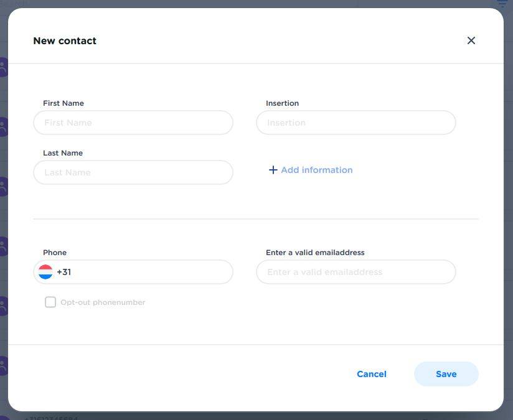This screenshot has width=513, height=420.
Task: Click the First Name field label
Action: point(64,103)
